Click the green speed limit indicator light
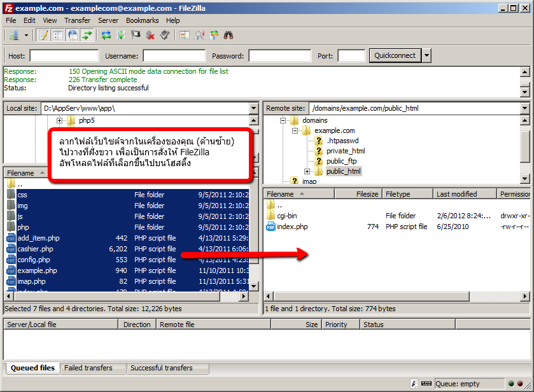534x392 pixels. tap(511, 384)
